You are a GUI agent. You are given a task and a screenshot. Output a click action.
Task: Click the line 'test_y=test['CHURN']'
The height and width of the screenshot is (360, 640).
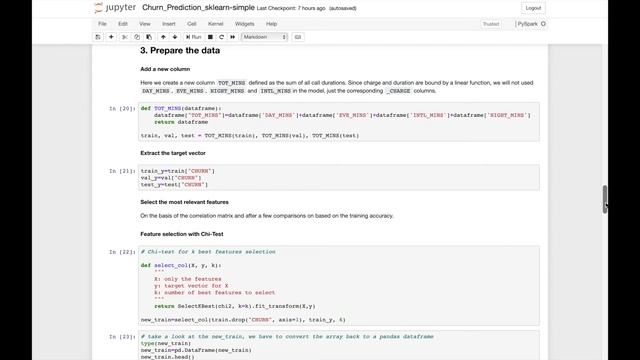(x=174, y=185)
